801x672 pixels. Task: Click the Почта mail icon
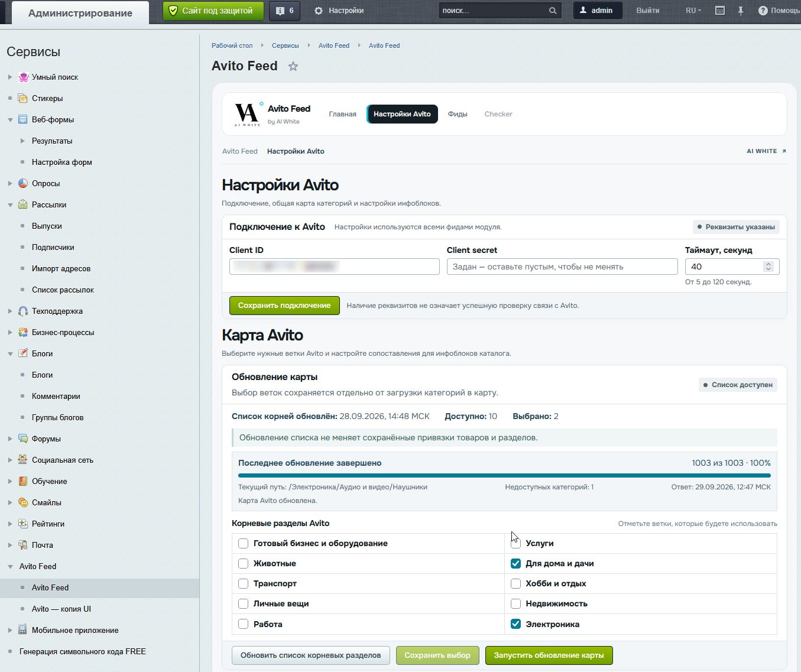(x=23, y=545)
